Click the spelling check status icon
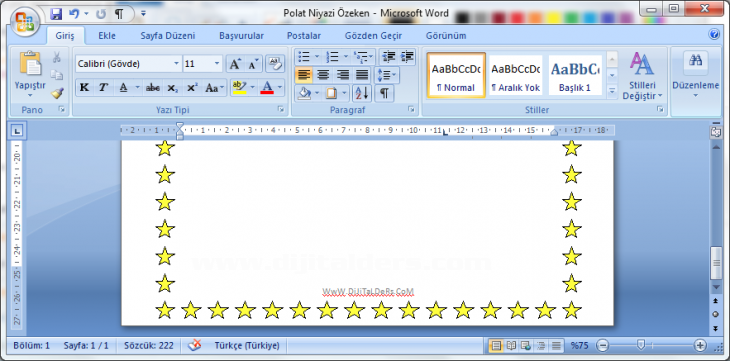 [x=194, y=346]
